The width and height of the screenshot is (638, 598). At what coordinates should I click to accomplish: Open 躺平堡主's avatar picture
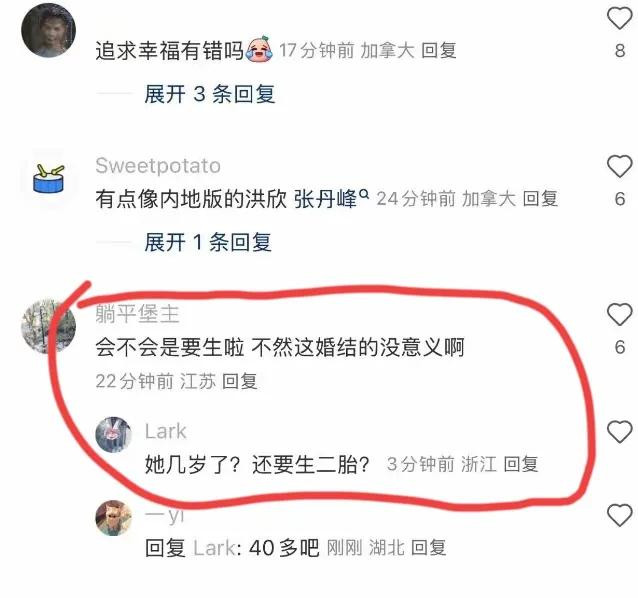[x=49, y=327]
